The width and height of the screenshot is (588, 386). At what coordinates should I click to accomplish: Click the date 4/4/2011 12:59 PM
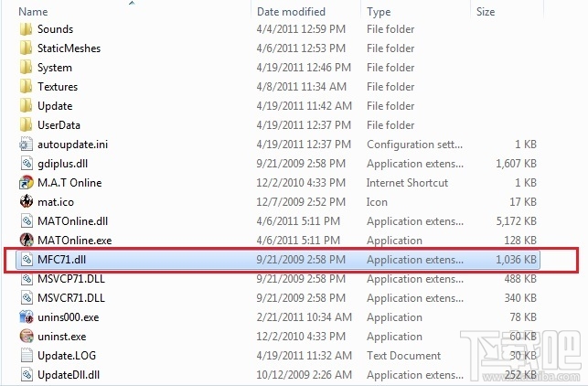(x=301, y=29)
